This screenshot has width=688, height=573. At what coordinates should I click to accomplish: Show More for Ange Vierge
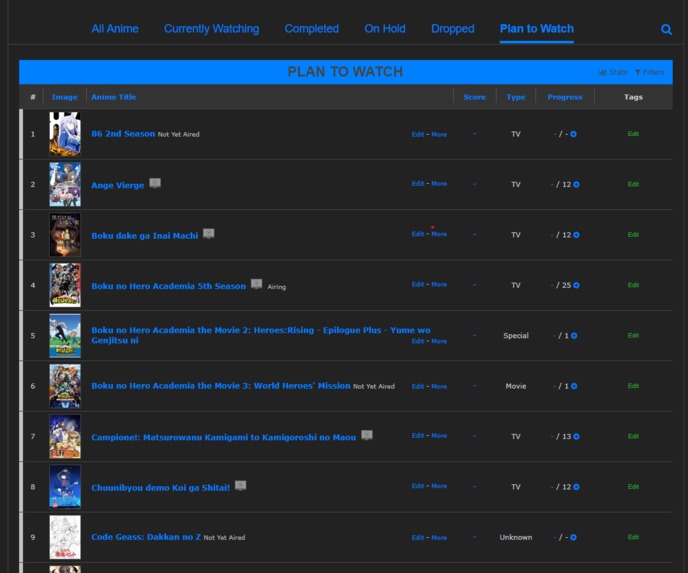[439, 183]
